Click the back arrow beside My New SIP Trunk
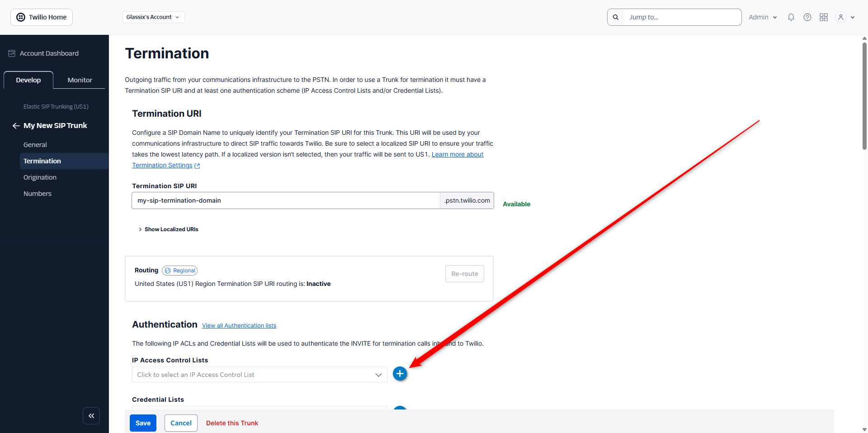This screenshot has width=868, height=433. (x=16, y=126)
